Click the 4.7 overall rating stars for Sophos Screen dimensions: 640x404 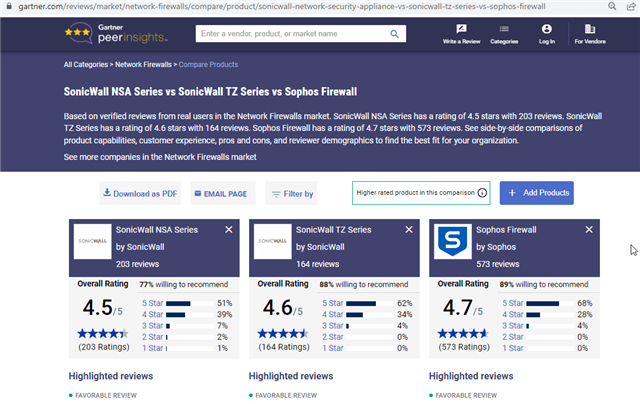463,334
